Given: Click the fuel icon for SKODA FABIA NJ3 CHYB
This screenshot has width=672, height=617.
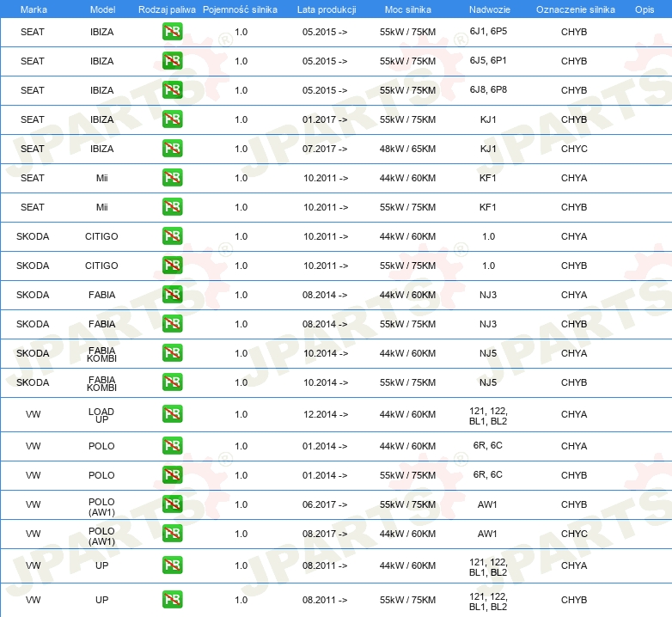Looking at the screenshot, I should pyautogui.click(x=172, y=323).
